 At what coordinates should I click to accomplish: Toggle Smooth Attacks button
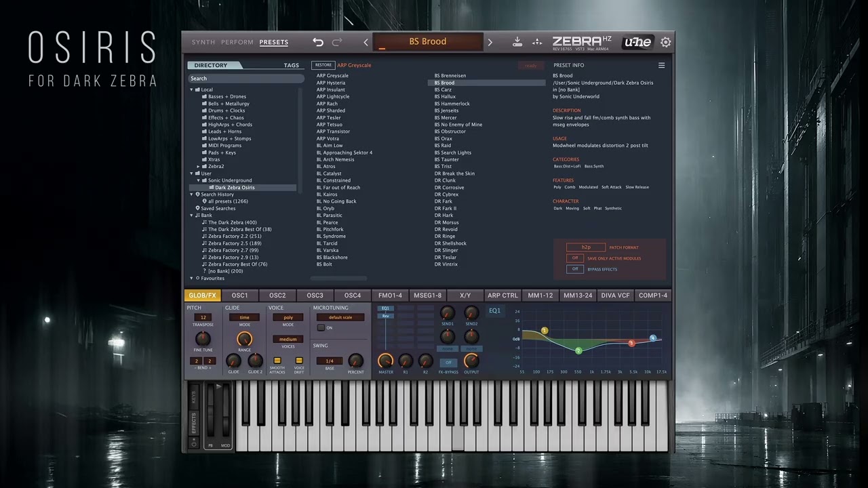(x=277, y=361)
